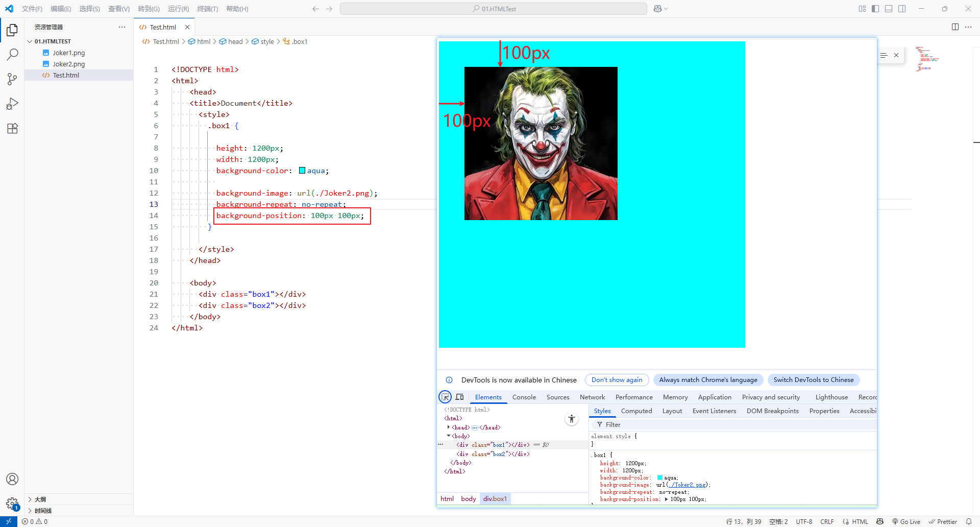Click the DevTools styles Filter field

tap(735, 424)
